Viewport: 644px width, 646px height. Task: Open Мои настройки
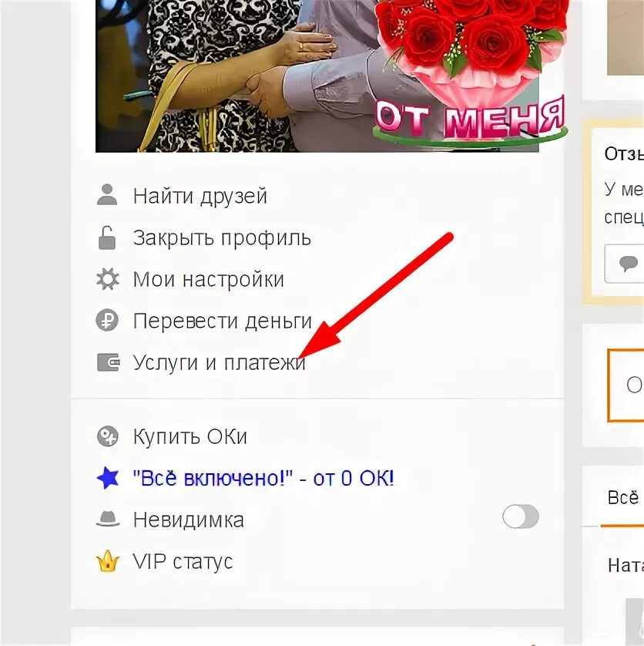[x=208, y=280]
